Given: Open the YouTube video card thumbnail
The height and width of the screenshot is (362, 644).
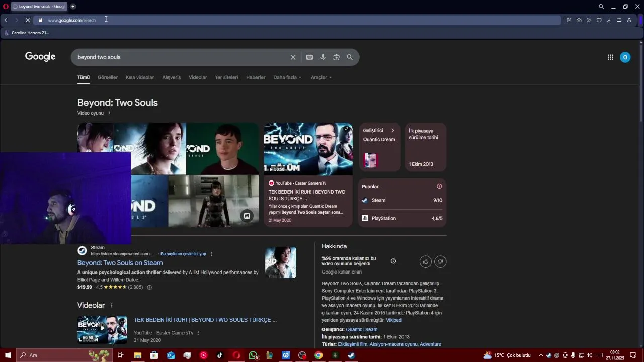Looking at the screenshot, I should [308, 149].
